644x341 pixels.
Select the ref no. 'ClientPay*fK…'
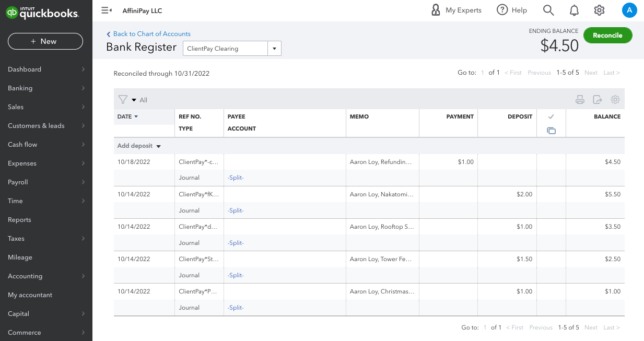pos(199,194)
